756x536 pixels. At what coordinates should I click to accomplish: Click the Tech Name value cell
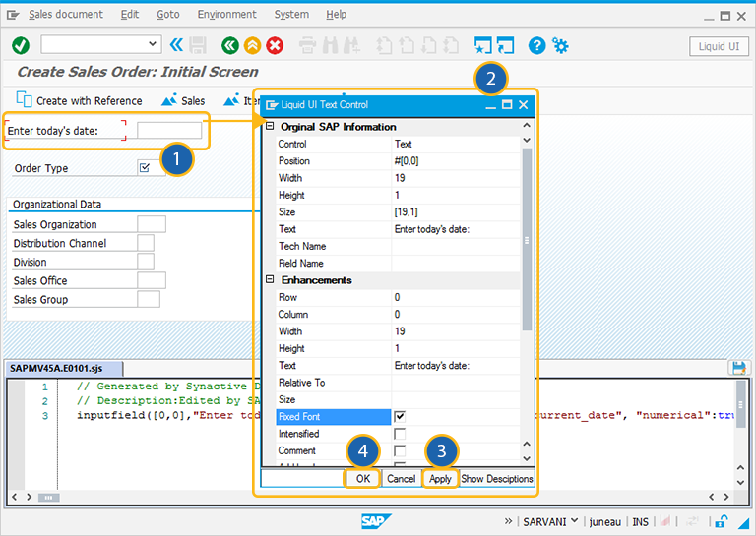click(456, 246)
